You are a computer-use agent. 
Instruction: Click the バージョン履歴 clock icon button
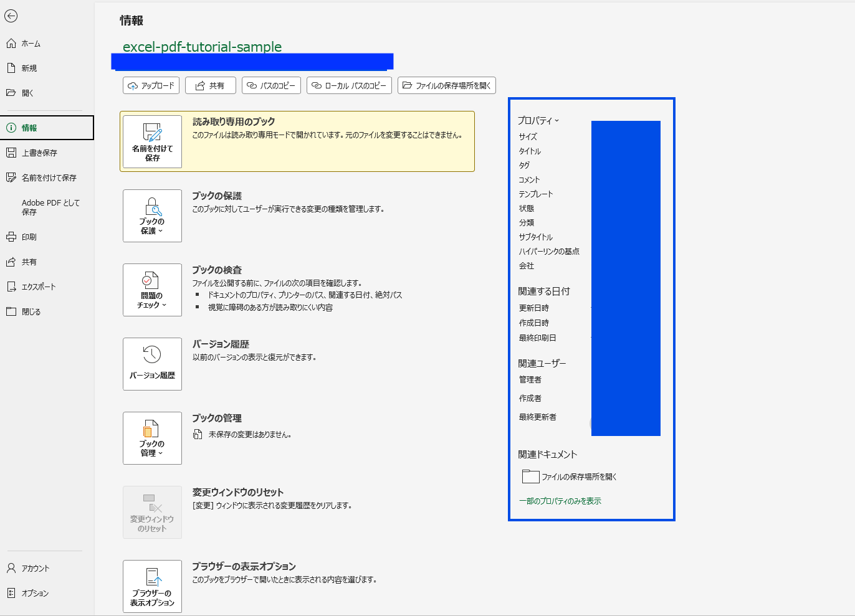(152, 364)
